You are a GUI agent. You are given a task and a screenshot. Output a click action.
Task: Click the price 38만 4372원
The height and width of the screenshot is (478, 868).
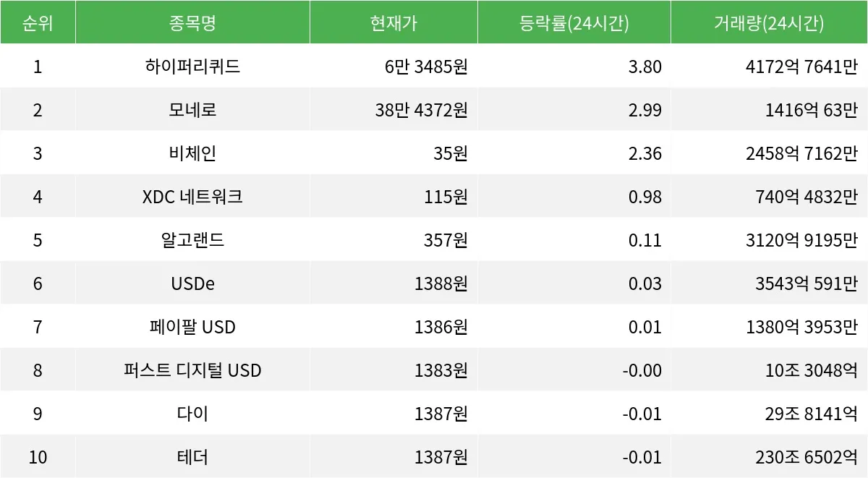click(x=422, y=110)
